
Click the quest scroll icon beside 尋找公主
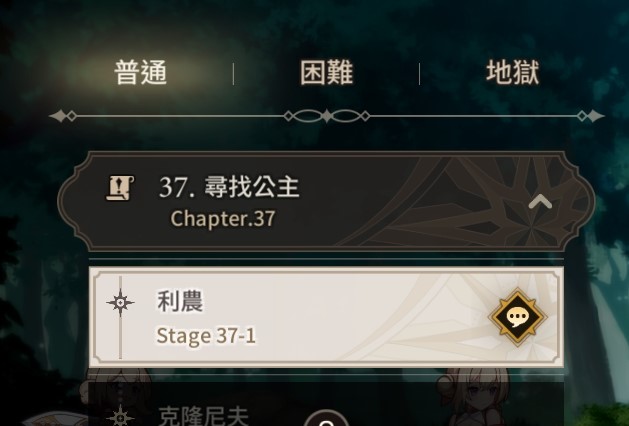tap(120, 188)
